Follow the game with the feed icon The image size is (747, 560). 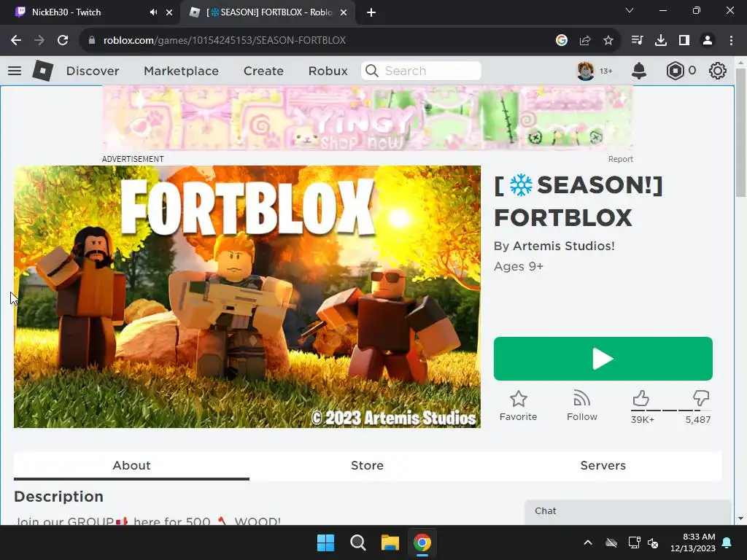[x=581, y=405]
